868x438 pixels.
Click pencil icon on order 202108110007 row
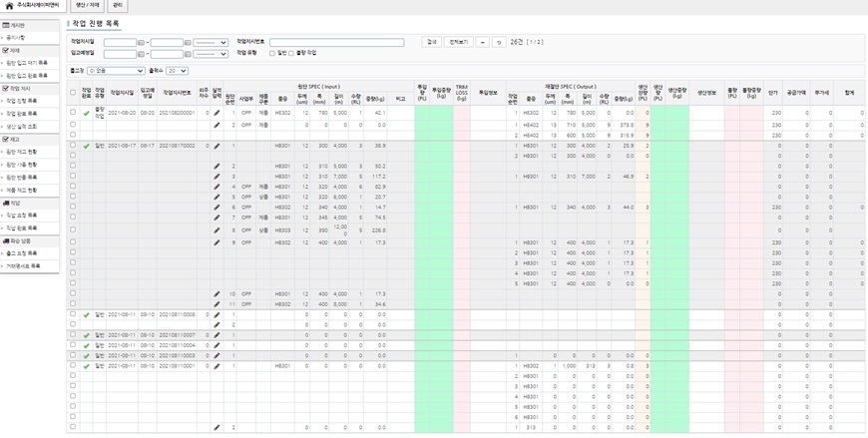pyautogui.click(x=217, y=335)
